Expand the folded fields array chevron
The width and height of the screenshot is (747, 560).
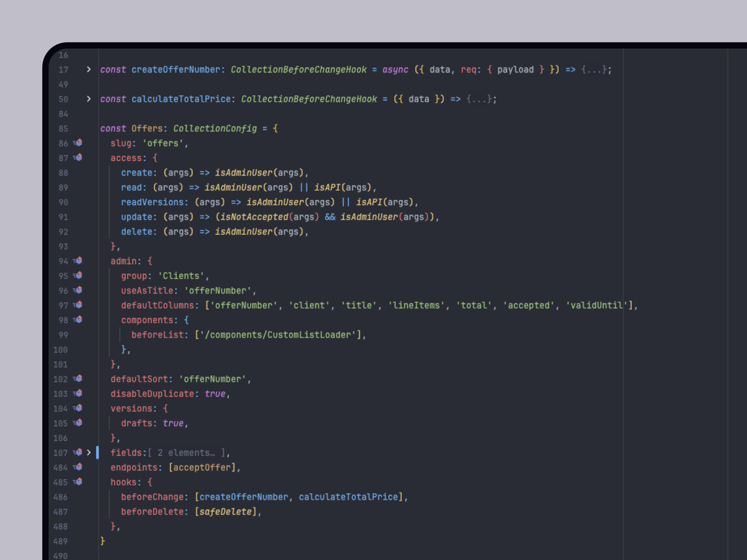point(89,452)
